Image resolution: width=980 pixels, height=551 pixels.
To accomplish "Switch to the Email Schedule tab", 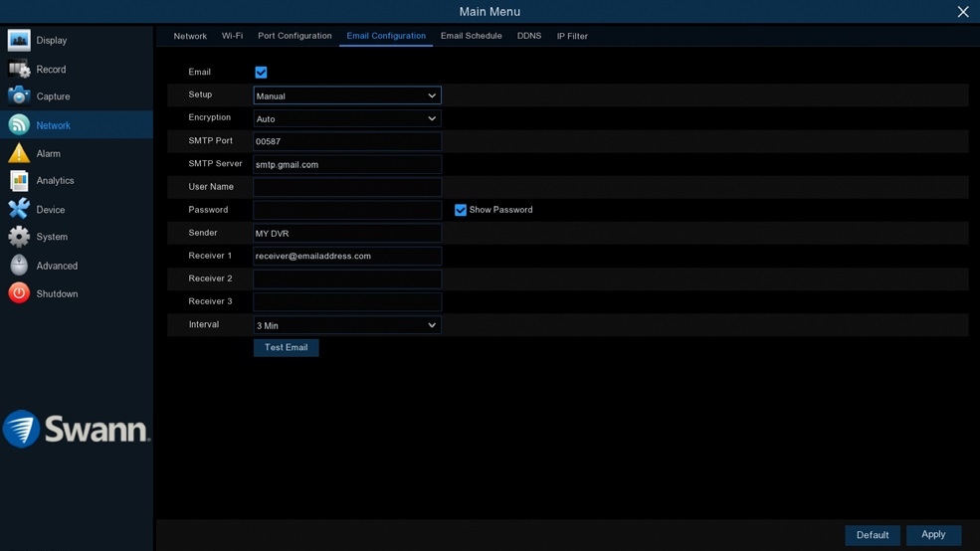I will click(x=471, y=36).
